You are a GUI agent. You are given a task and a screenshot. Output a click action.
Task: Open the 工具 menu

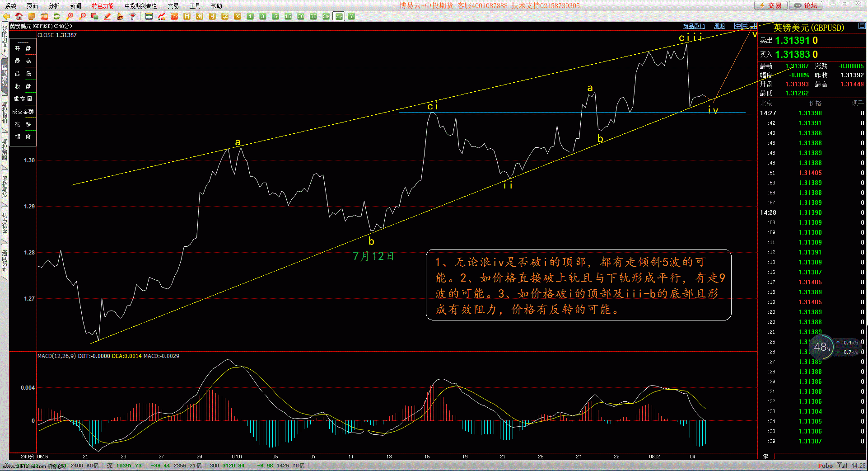pos(195,6)
